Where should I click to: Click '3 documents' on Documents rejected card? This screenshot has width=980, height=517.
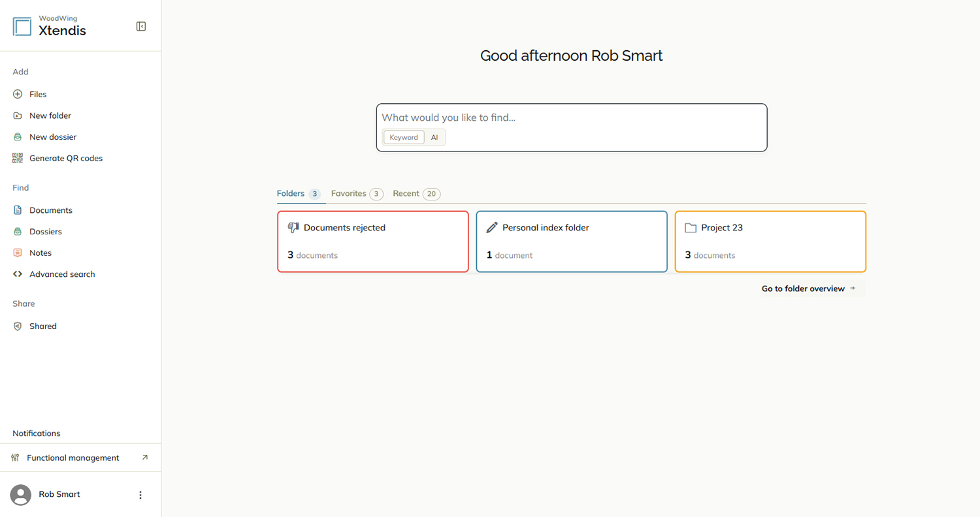click(x=312, y=255)
